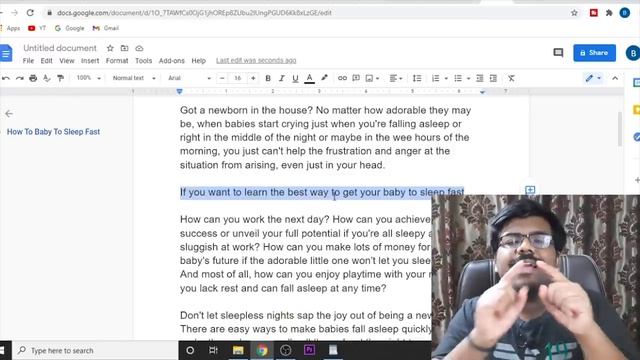Open line spacing options
The width and height of the screenshot is (640, 360).
(x=417, y=78)
